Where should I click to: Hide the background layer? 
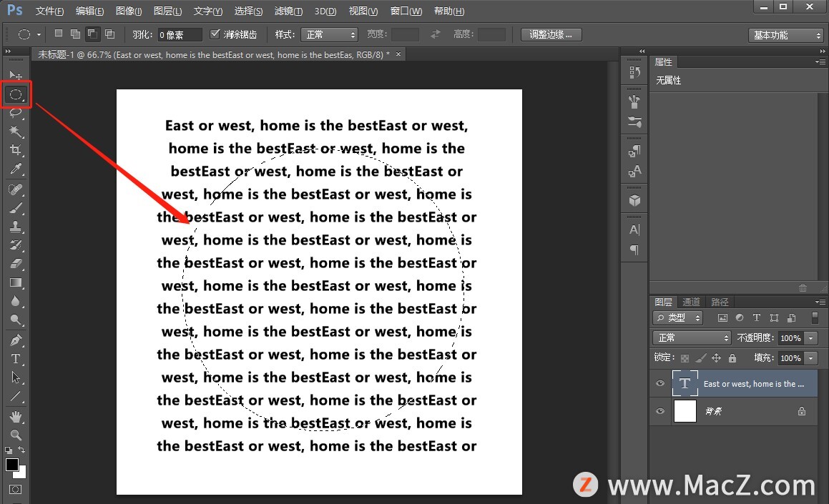coord(659,411)
